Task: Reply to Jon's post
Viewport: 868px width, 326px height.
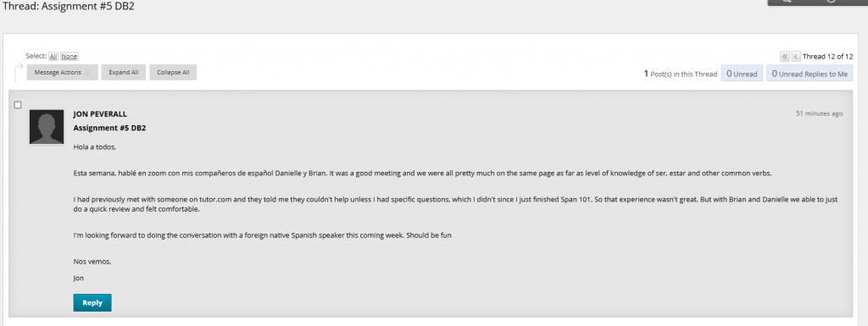Action: (92, 303)
